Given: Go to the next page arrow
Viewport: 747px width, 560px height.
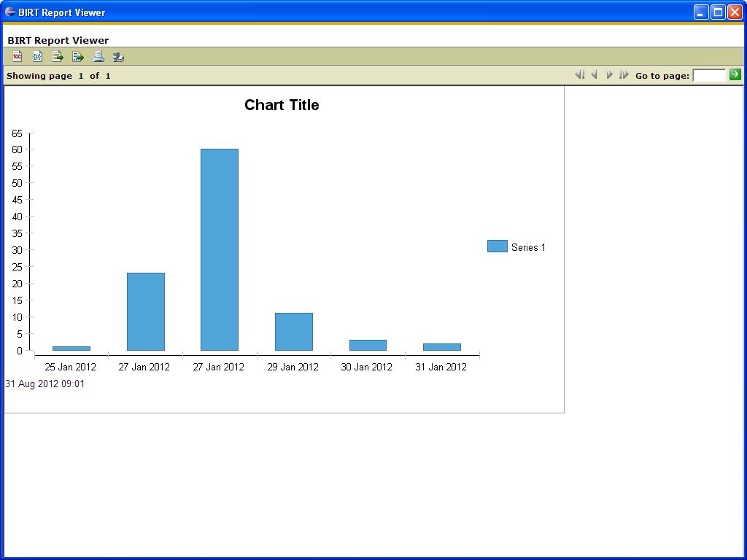Looking at the screenshot, I should coord(610,74).
